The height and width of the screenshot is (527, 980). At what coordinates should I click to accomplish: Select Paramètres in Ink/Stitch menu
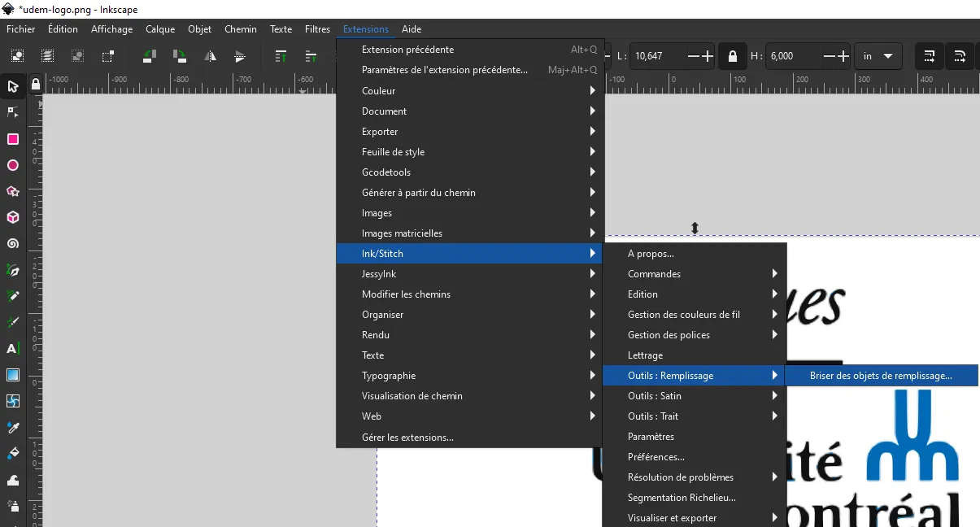tap(695, 437)
